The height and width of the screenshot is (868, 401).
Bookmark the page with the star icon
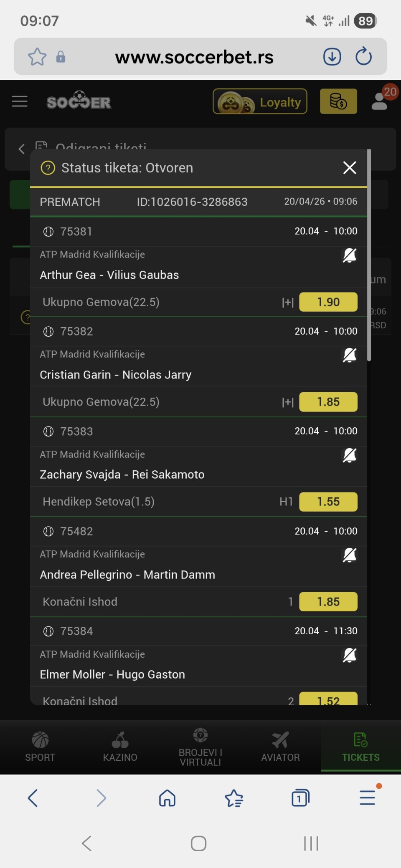pyautogui.click(x=37, y=57)
